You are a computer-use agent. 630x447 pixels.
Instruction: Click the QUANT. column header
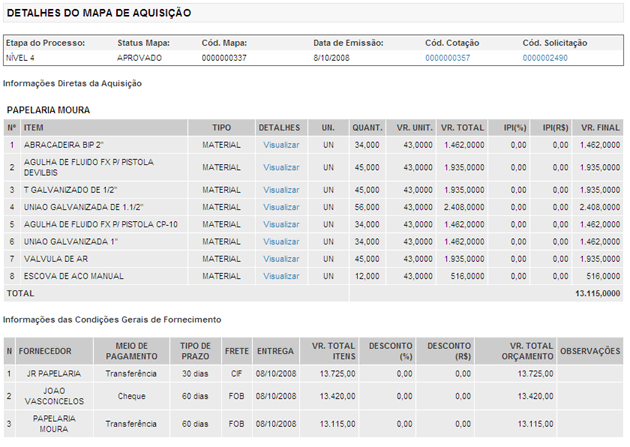click(366, 128)
